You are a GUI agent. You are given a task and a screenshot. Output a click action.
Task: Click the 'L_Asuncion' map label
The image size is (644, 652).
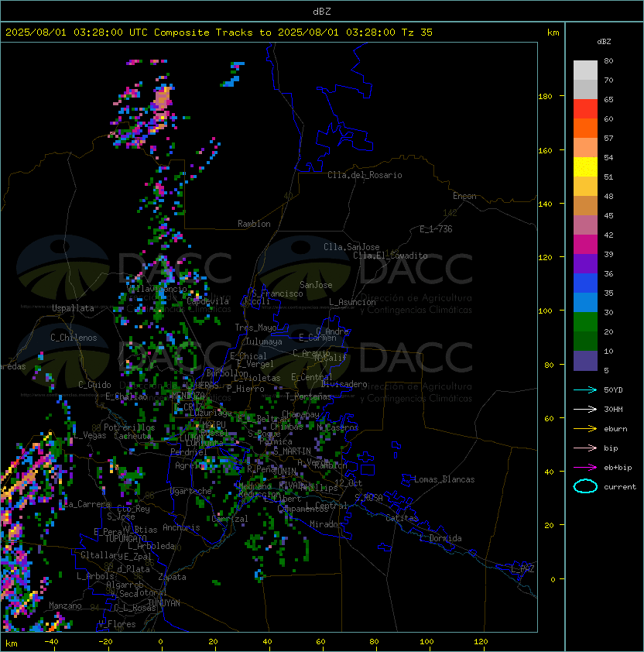tap(352, 302)
